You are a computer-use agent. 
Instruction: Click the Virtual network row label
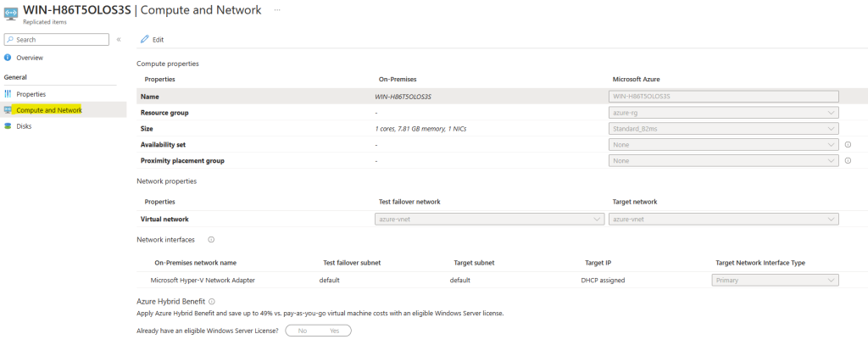tap(164, 220)
